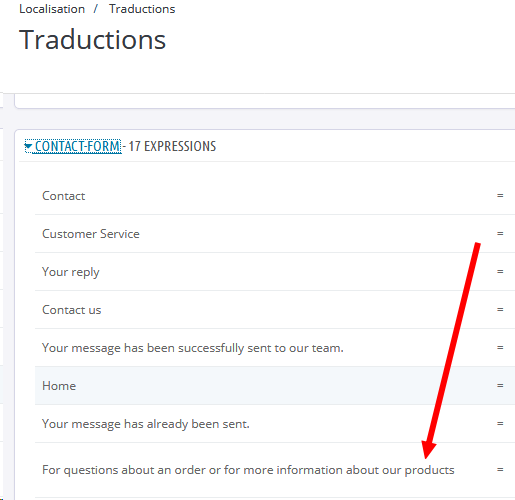Click the CONTACT-FORM collapse arrow icon
This screenshot has width=515, height=500.
coord(29,146)
